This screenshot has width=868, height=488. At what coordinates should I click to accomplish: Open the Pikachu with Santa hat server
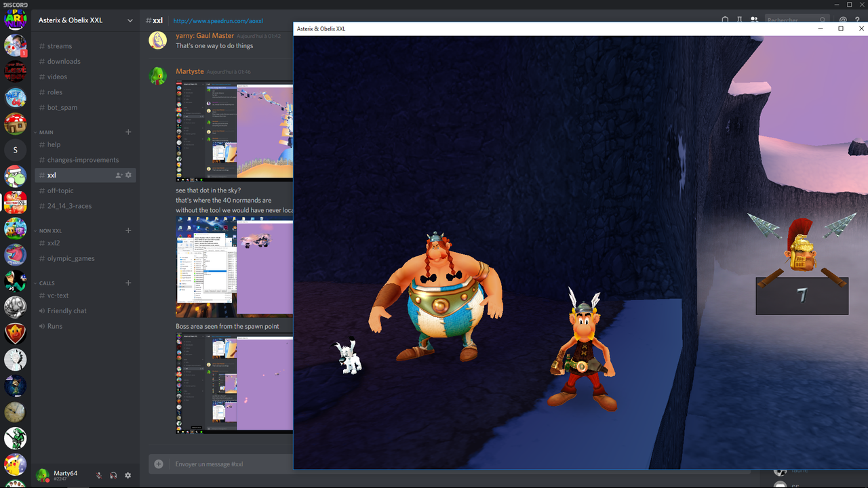15,464
